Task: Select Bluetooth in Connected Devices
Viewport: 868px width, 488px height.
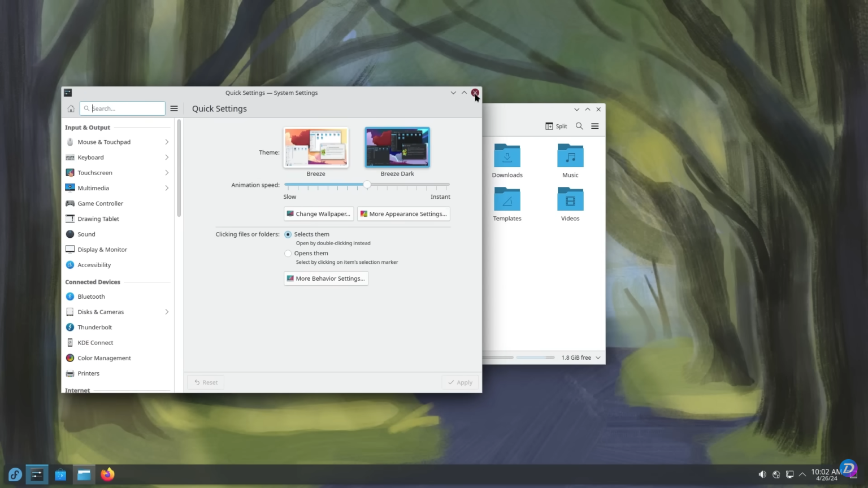Action: [90, 296]
